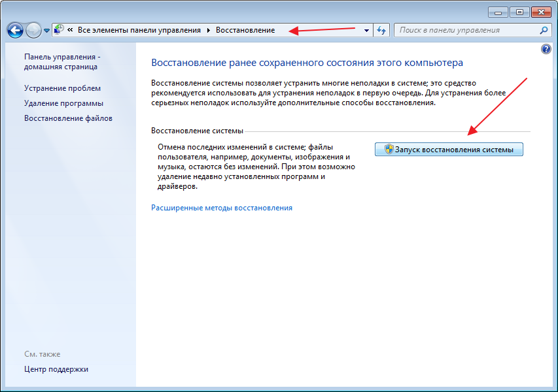The image size is (558, 392).
Task: Open the 'Удаление программы' link
Action: point(64,103)
